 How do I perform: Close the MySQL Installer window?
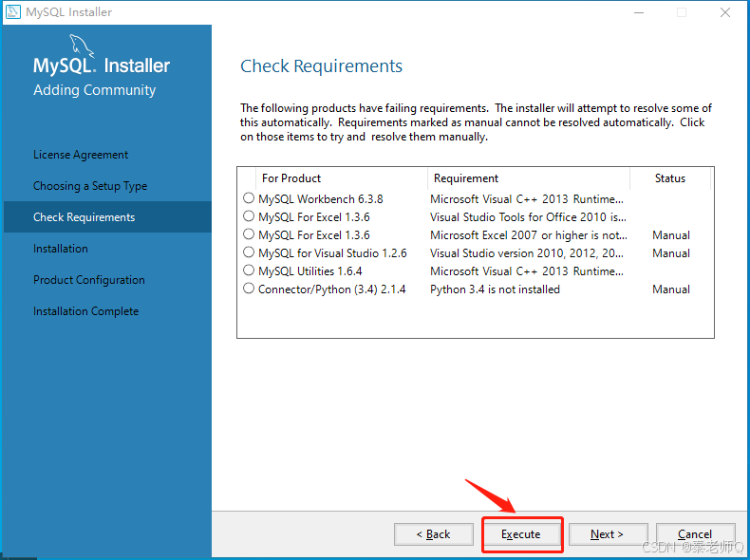(725, 12)
